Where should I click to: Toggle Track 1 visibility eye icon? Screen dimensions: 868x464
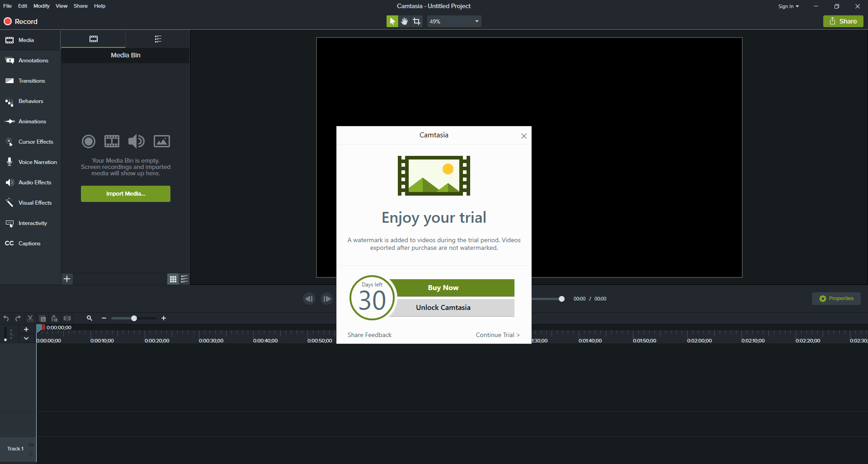(x=31, y=445)
